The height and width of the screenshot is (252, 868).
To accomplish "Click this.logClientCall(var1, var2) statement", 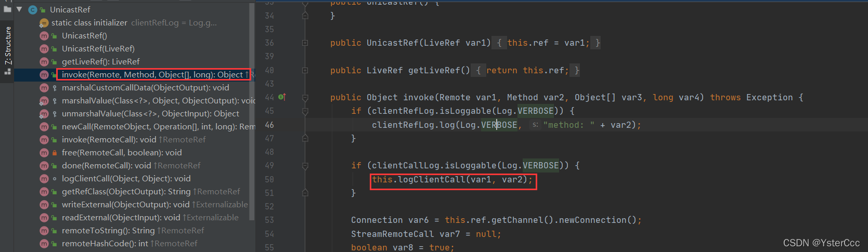I will pos(452,180).
